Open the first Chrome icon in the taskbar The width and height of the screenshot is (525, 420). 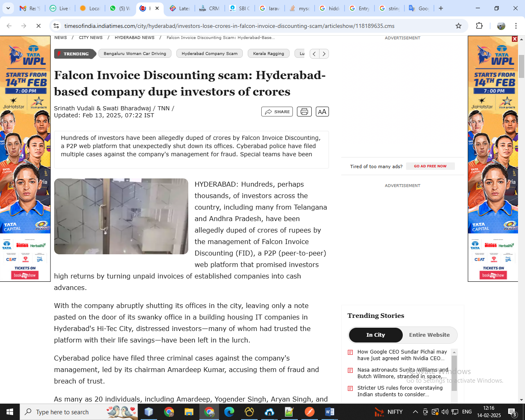(x=169, y=412)
